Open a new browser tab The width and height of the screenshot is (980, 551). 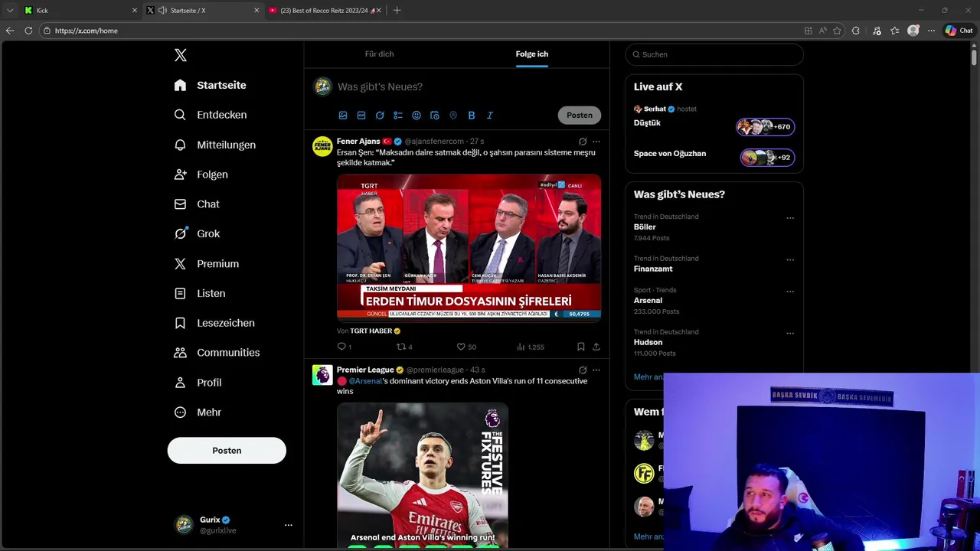point(397,11)
